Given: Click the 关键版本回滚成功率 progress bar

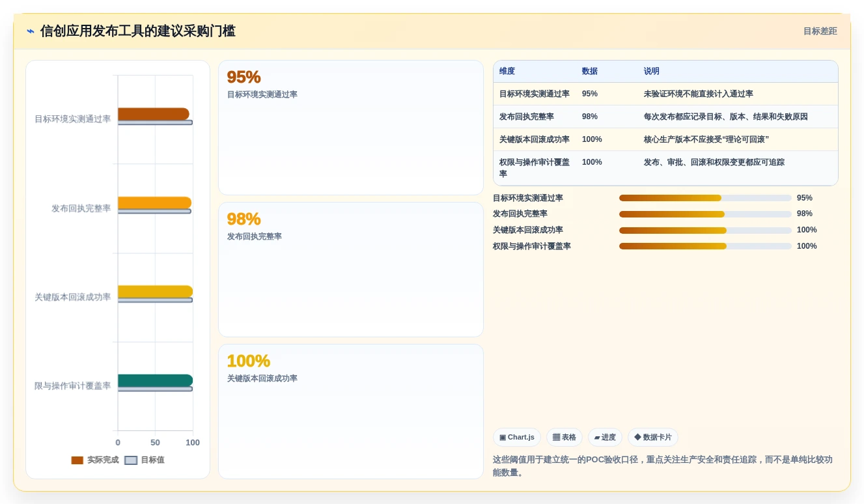Looking at the screenshot, I should pos(705,231).
